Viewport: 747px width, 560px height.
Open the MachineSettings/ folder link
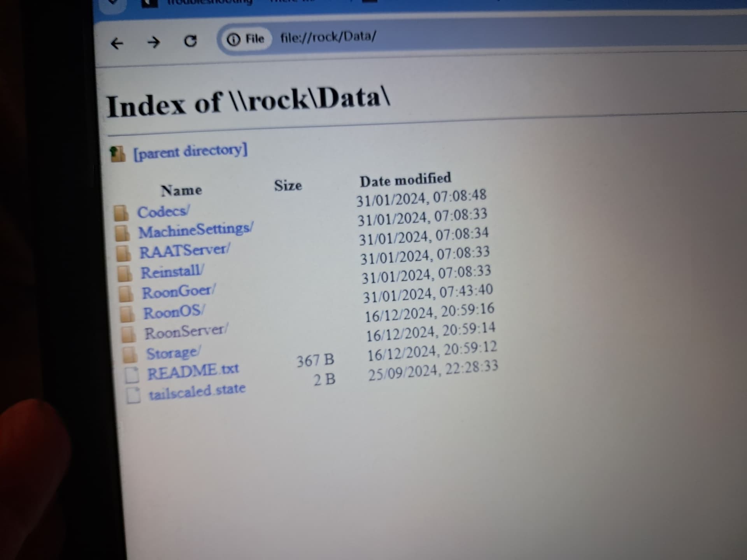point(196,230)
